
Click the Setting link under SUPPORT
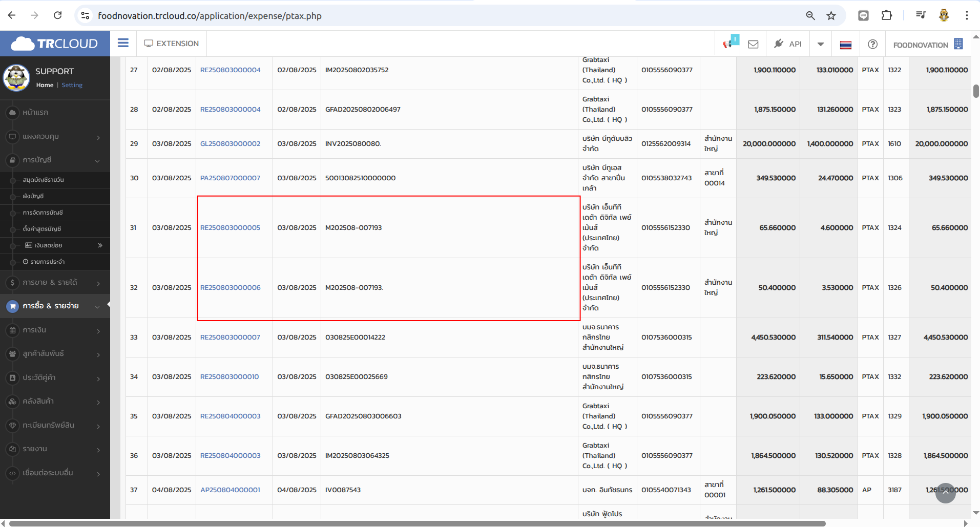72,85
